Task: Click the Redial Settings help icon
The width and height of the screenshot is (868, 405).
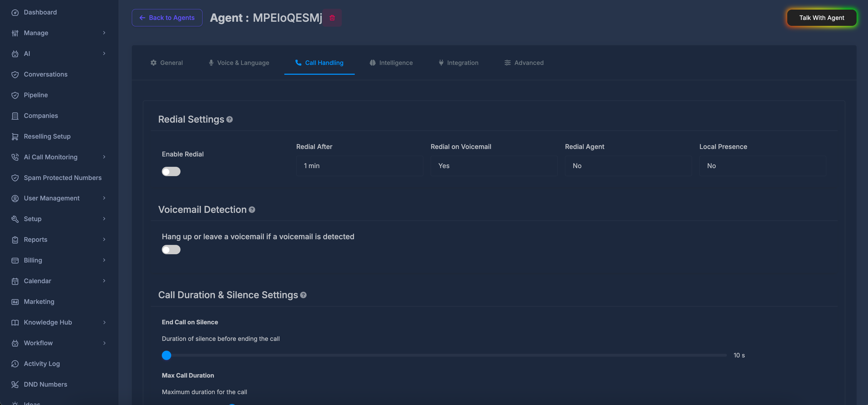Action: tap(230, 119)
